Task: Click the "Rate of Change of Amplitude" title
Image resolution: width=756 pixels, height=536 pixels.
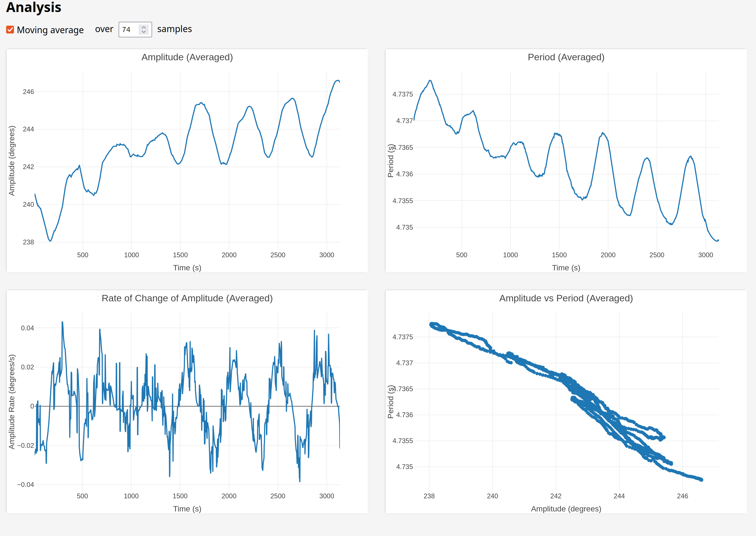Action: 187,298
